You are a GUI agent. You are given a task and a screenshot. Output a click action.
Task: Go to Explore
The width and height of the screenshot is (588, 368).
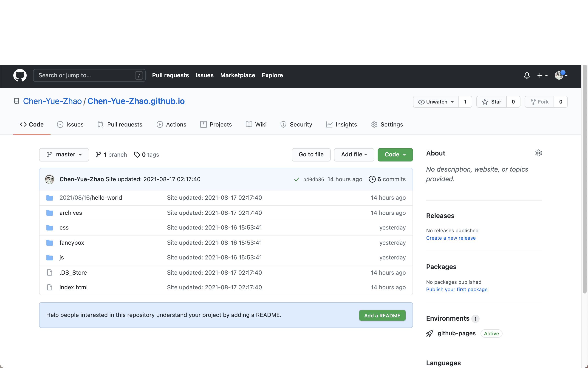point(272,75)
